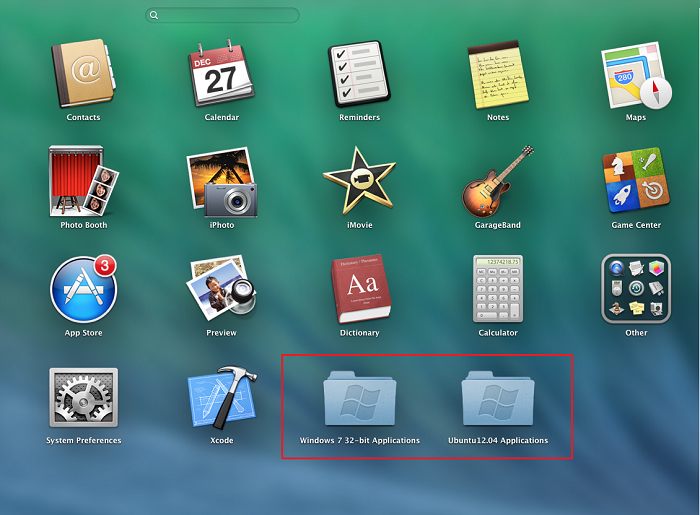Open Ubuntu12.04 Applications folder
The height and width of the screenshot is (515, 700).
pyautogui.click(x=498, y=398)
